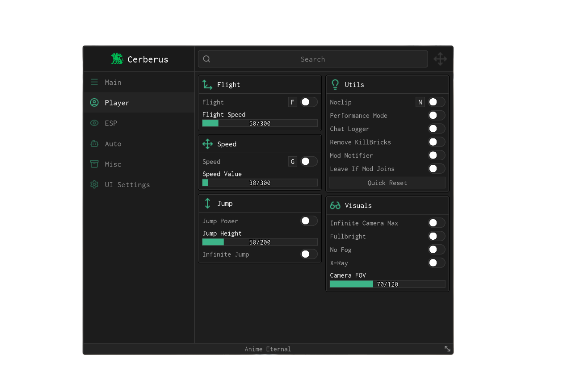This screenshot has height=392, width=572.
Task: Turn on the Noclip toggle
Action: click(x=437, y=102)
